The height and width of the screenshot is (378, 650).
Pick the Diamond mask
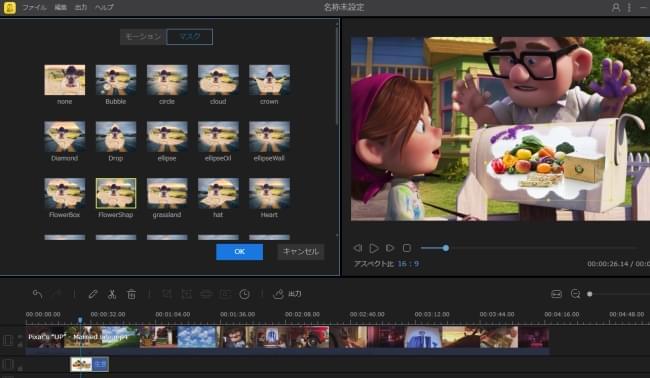[65, 137]
